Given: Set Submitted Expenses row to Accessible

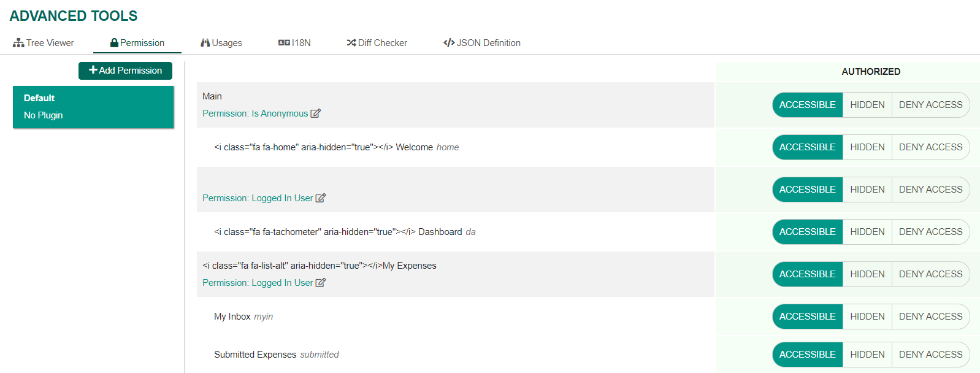Looking at the screenshot, I should coord(807,355).
